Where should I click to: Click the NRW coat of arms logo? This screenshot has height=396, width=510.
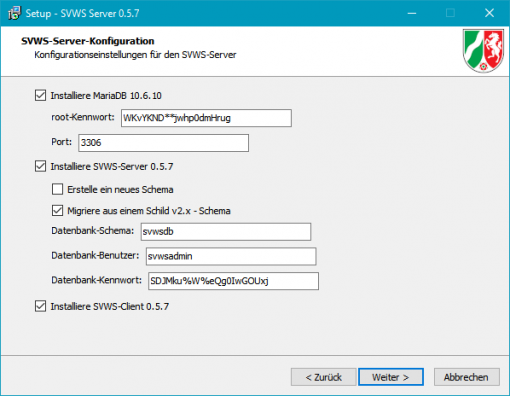tap(483, 51)
